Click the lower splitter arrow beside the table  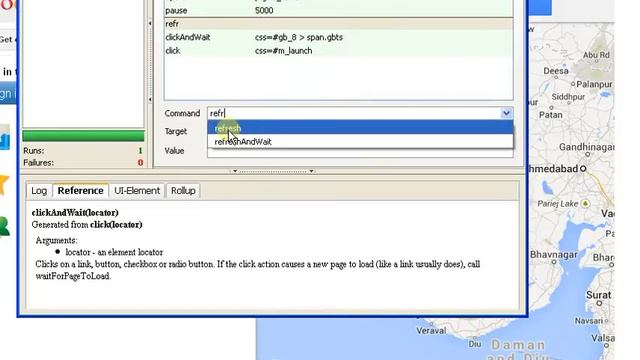click(x=150, y=99)
